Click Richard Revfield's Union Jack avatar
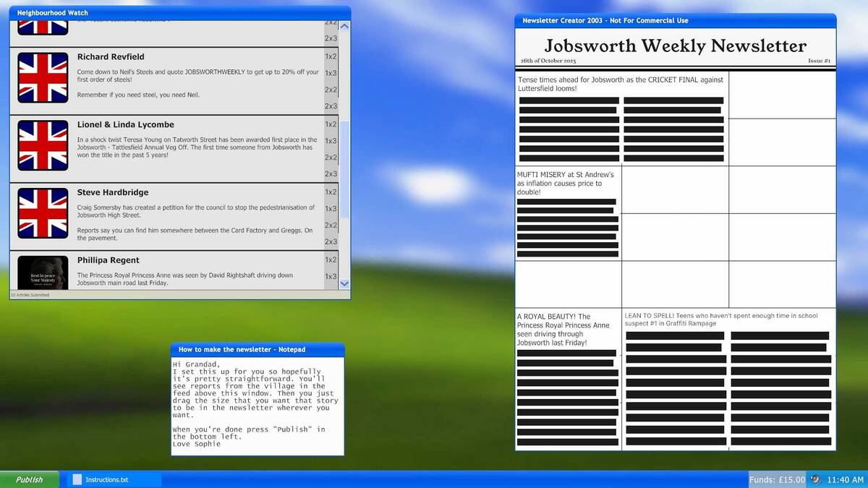 click(x=43, y=77)
